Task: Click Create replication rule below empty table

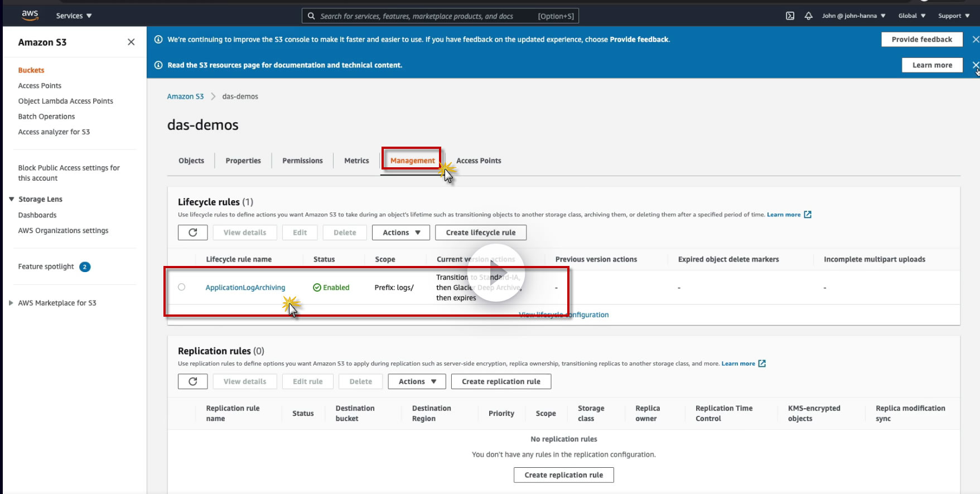Action: pyautogui.click(x=564, y=475)
